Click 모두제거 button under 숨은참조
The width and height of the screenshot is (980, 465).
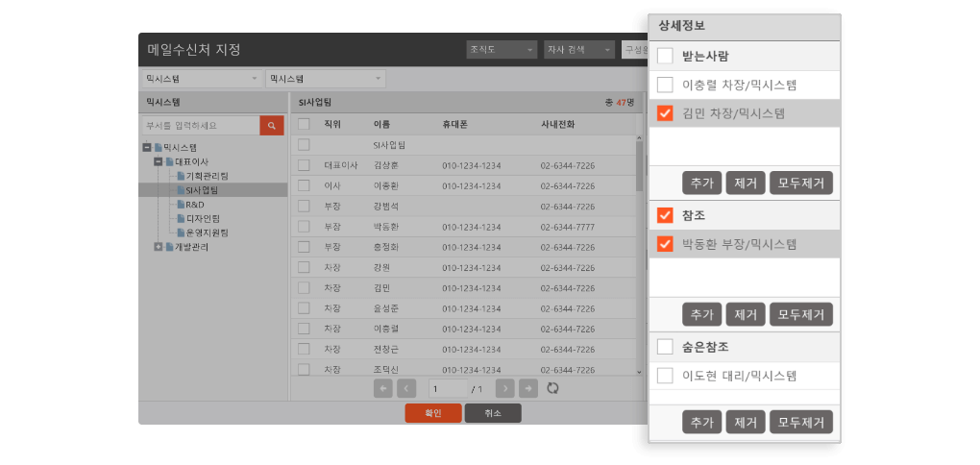(x=801, y=422)
